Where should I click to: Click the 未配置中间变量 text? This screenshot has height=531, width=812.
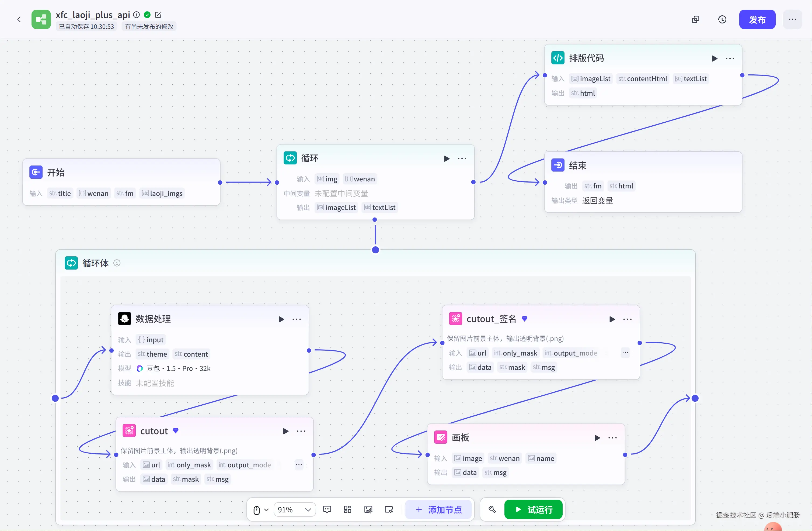tap(341, 193)
